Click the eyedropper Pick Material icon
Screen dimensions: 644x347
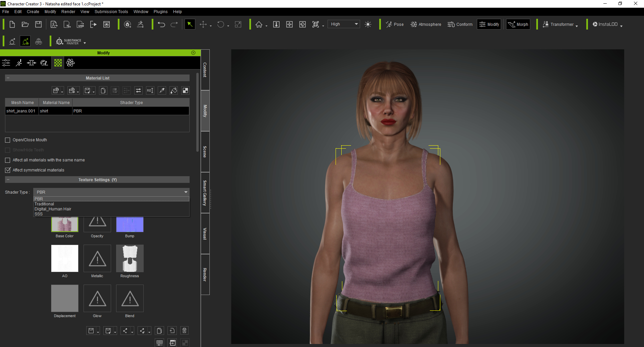(x=162, y=91)
